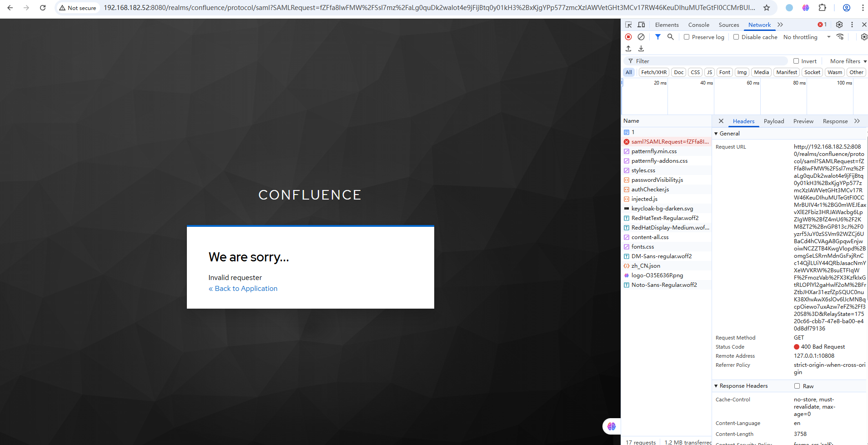Image resolution: width=868 pixels, height=445 pixels.
Task: Open the error count badge showing 1
Action: coord(822,25)
